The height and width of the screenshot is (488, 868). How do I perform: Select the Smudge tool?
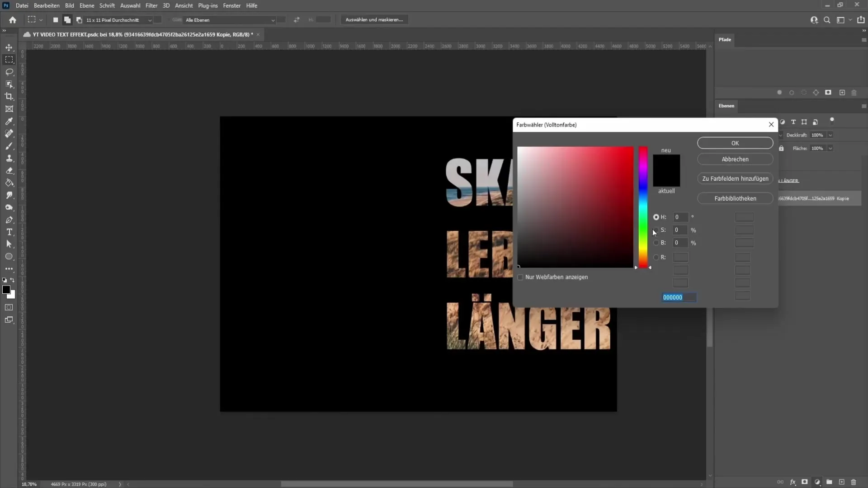(x=9, y=195)
